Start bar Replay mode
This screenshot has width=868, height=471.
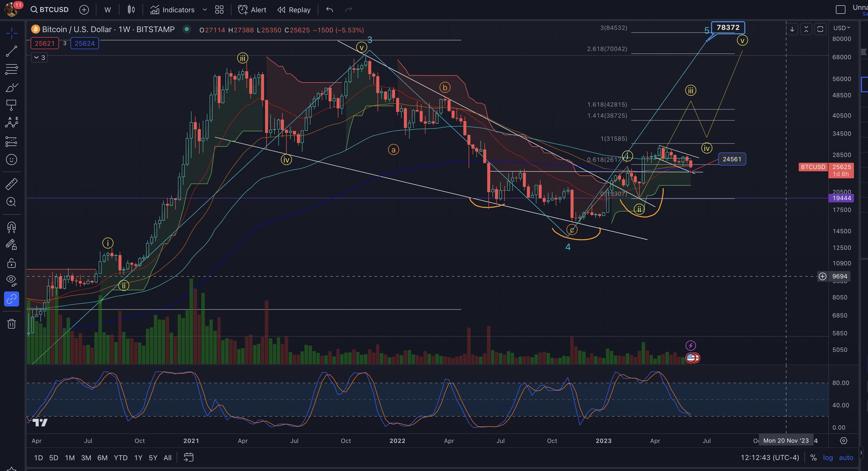[294, 10]
